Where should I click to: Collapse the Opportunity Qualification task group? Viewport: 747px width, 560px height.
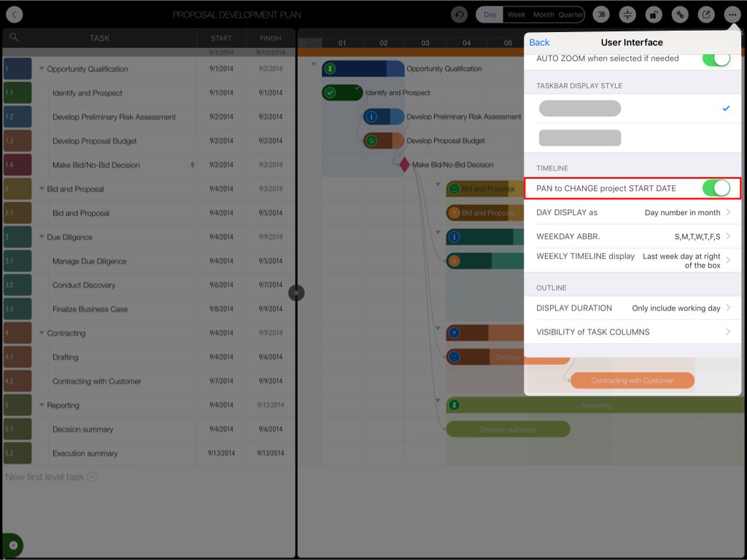(42, 69)
